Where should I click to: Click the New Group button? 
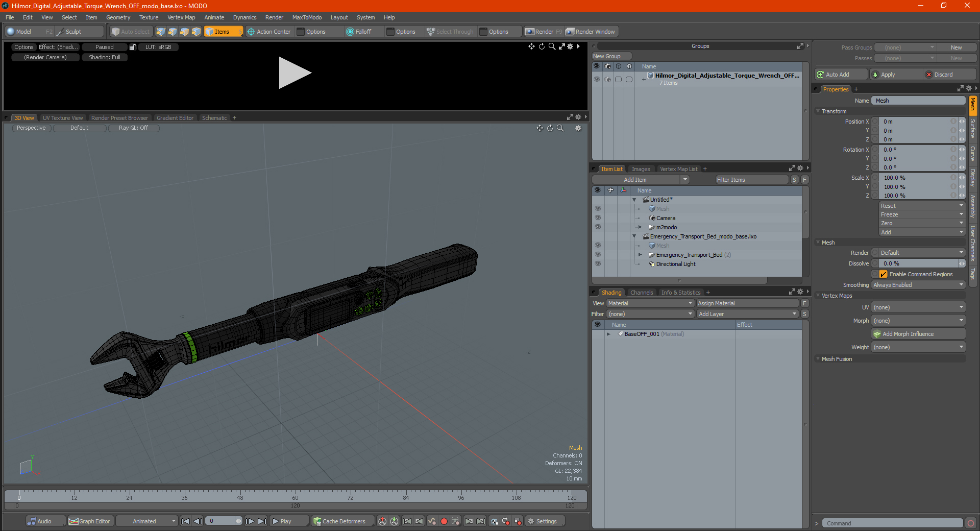(x=611, y=56)
